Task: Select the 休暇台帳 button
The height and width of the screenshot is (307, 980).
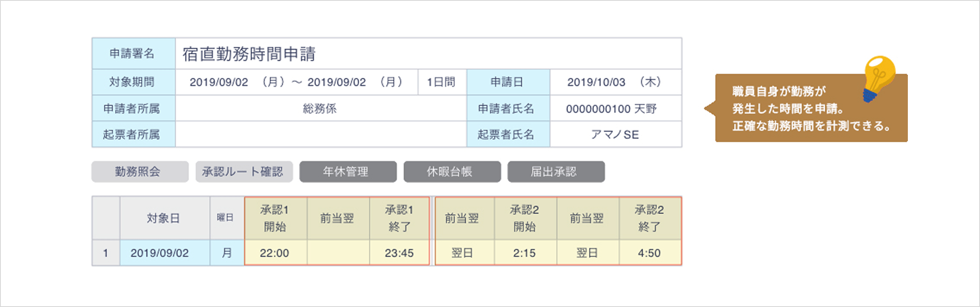Action: (452, 172)
